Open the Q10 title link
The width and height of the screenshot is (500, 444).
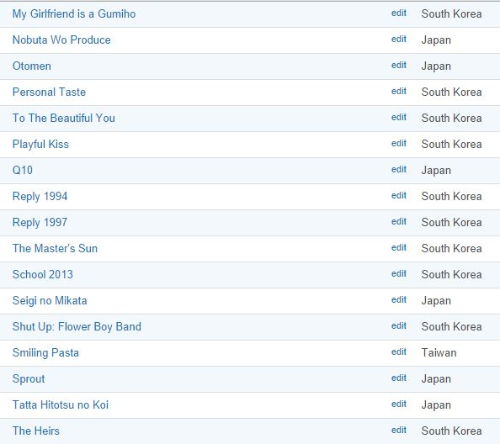click(x=22, y=170)
